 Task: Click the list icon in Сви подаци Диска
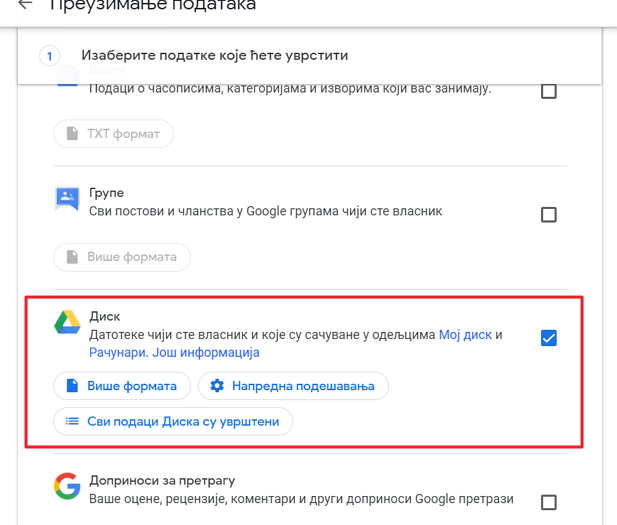[72, 421]
